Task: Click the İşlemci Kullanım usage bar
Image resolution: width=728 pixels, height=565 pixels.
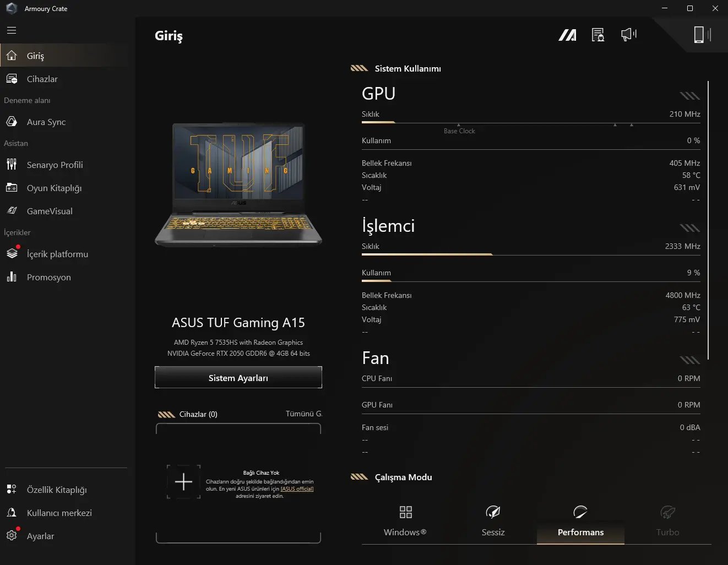Action: coord(531,281)
